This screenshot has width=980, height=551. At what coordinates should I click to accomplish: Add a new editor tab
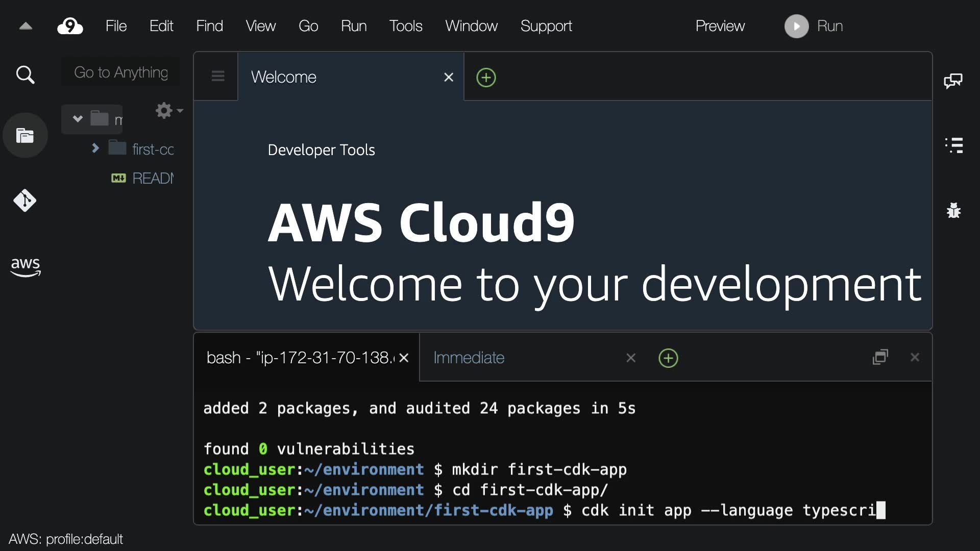pos(486,78)
